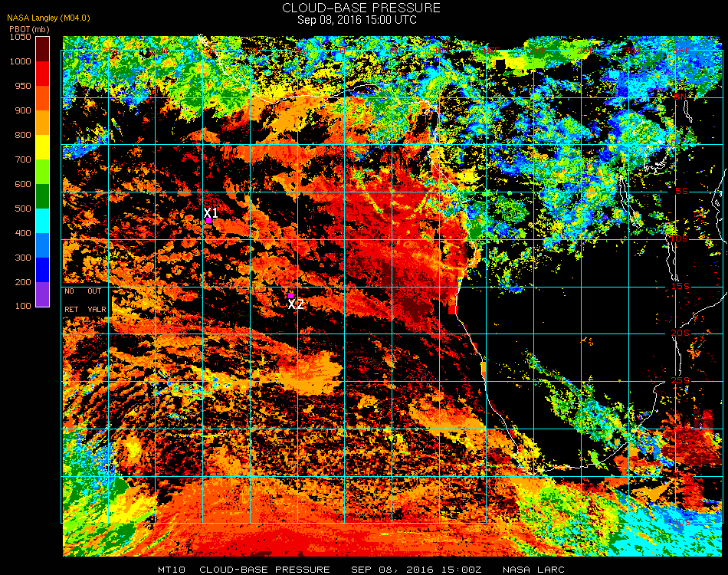The height and width of the screenshot is (575, 728).
Task: Pick the dark red 1000-1050 mb legend segment
Action: (x=42, y=49)
